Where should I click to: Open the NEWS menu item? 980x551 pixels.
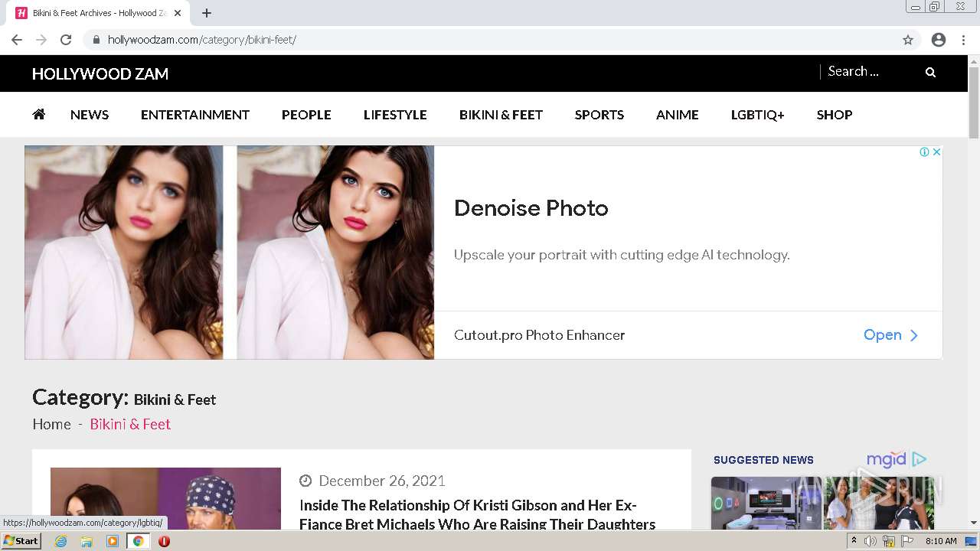point(90,115)
